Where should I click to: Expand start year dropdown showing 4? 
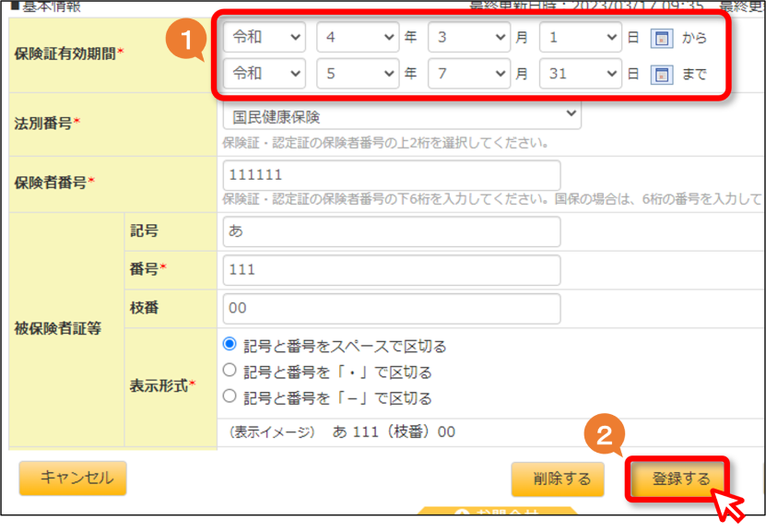coord(358,37)
